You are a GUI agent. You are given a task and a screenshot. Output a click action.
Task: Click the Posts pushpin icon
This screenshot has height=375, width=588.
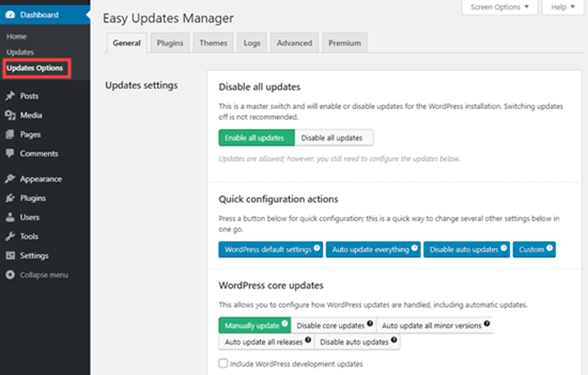[10, 96]
